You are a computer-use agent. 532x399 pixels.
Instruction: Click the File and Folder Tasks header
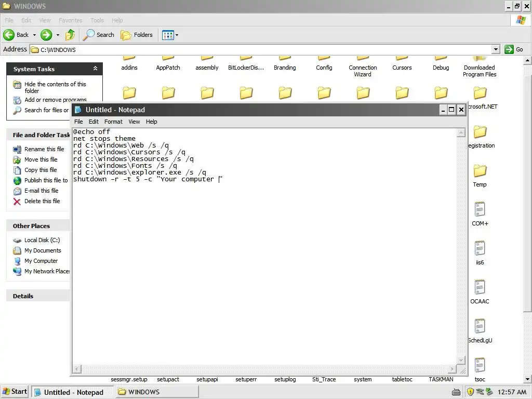click(38, 135)
